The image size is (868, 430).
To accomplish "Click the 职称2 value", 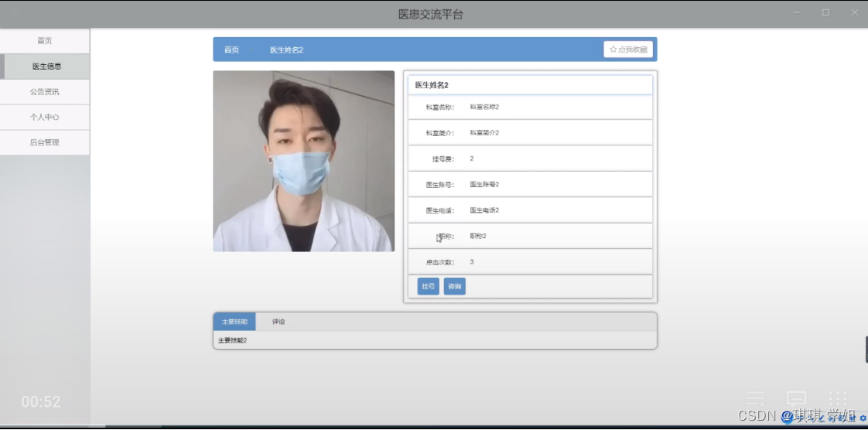I will point(478,236).
